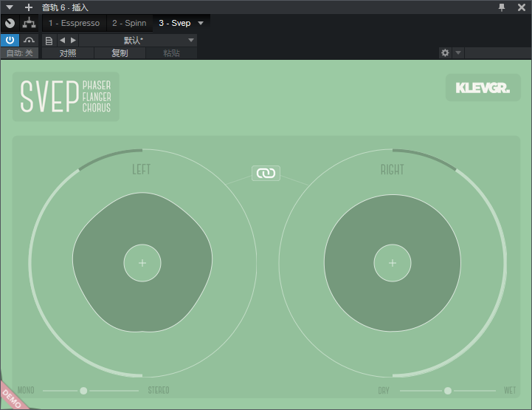Click the 复制 copy button

[x=120, y=53]
